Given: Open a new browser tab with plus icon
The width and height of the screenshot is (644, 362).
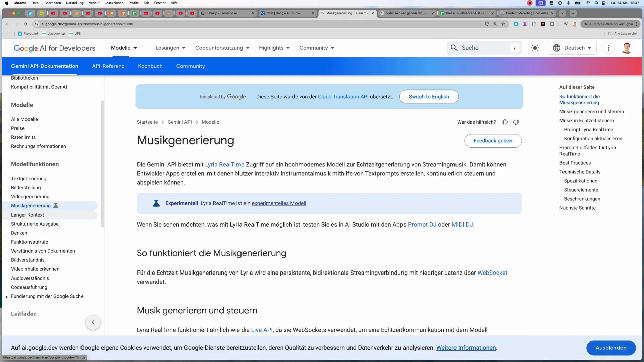Looking at the screenshot, I should point(573,13).
